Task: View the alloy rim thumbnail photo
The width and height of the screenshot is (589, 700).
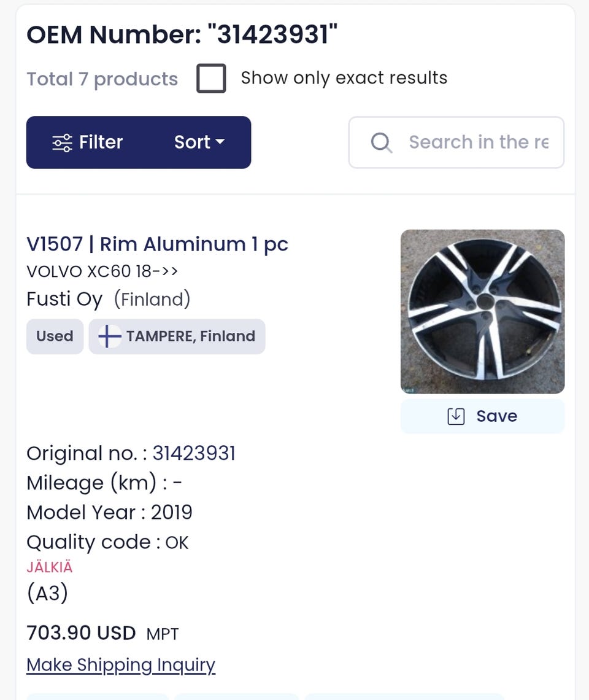Action: pos(482,311)
